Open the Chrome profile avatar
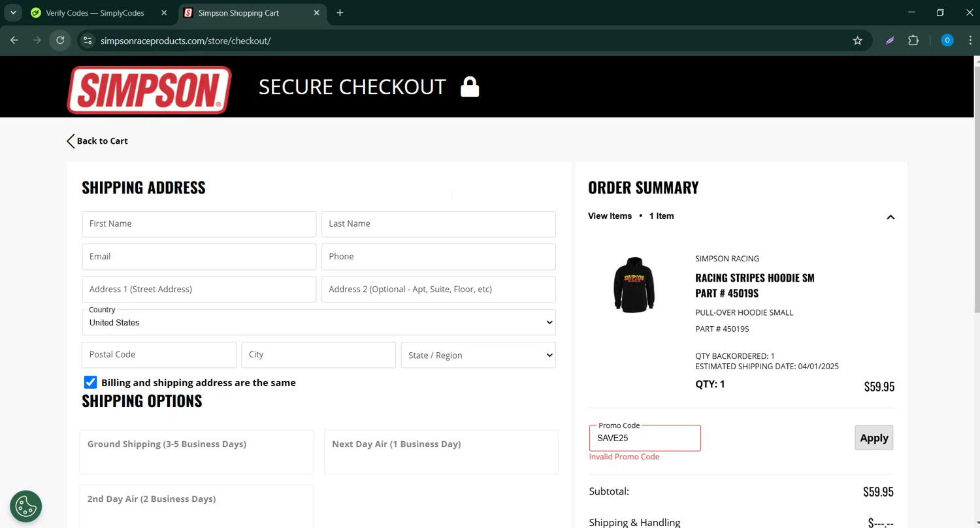Image resolution: width=980 pixels, height=528 pixels. pyautogui.click(x=947, y=41)
